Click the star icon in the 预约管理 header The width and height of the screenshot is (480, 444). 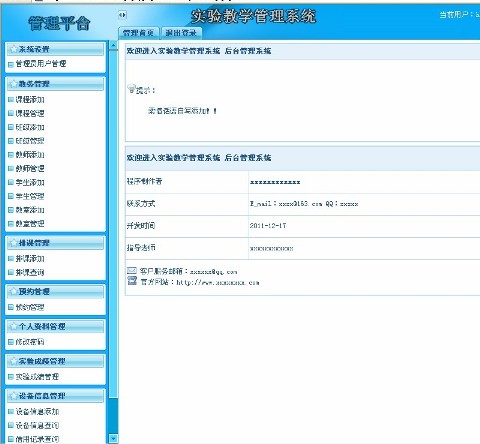[14, 291]
